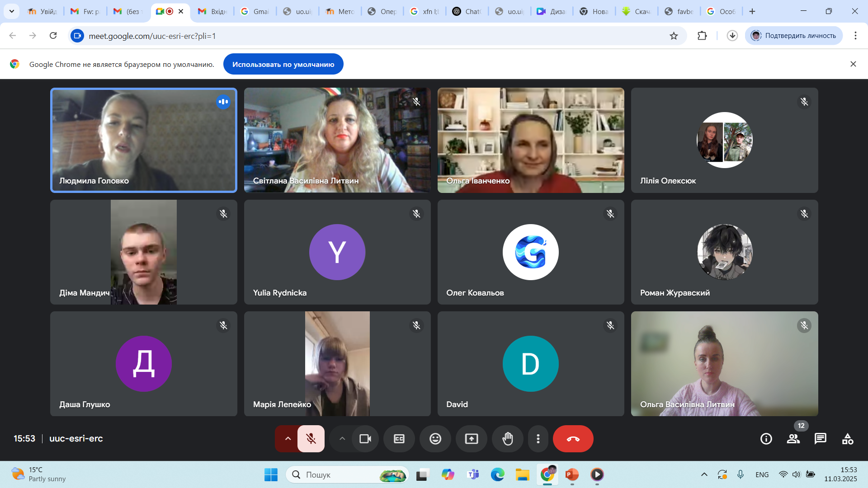The image size is (868, 488).
Task: Open PowerPoint from the Windows taskbar
Action: [x=572, y=474]
